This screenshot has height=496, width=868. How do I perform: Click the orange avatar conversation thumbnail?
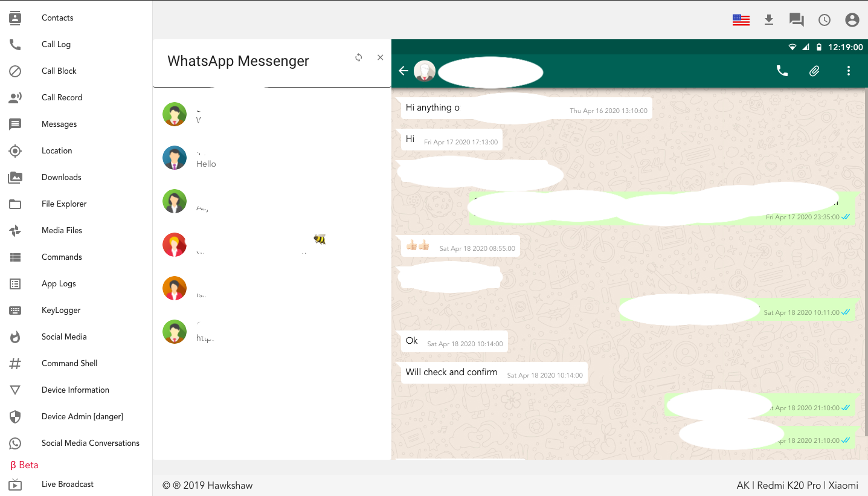tap(175, 288)
